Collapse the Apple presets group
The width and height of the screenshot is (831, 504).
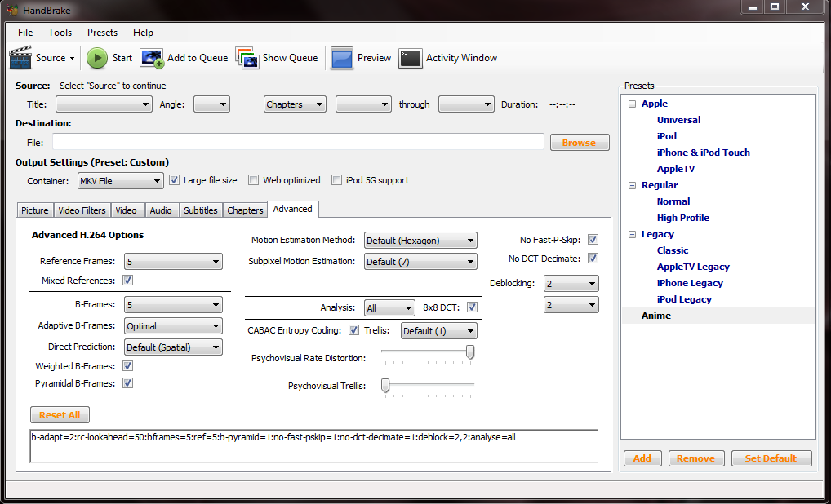[x=632, y=104]
